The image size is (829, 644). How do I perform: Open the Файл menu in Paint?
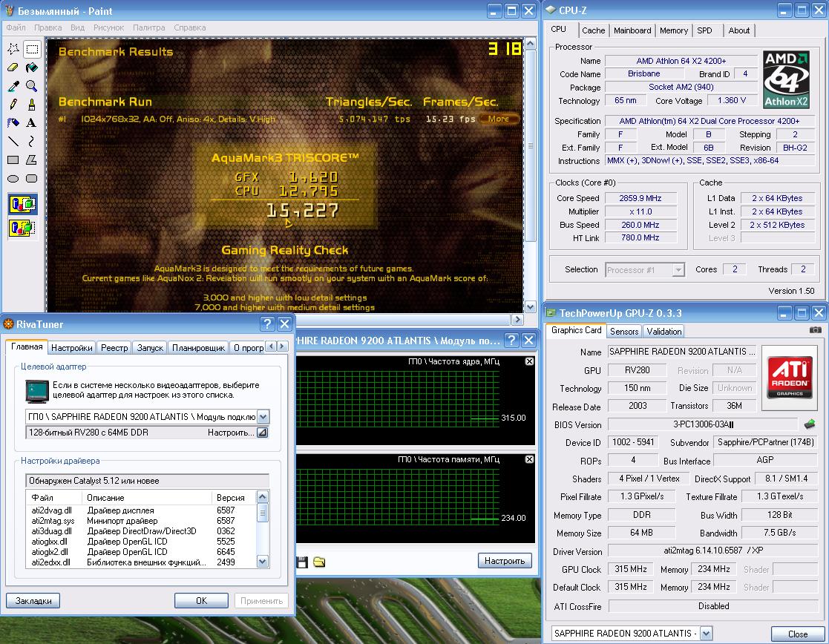[16, 27]
